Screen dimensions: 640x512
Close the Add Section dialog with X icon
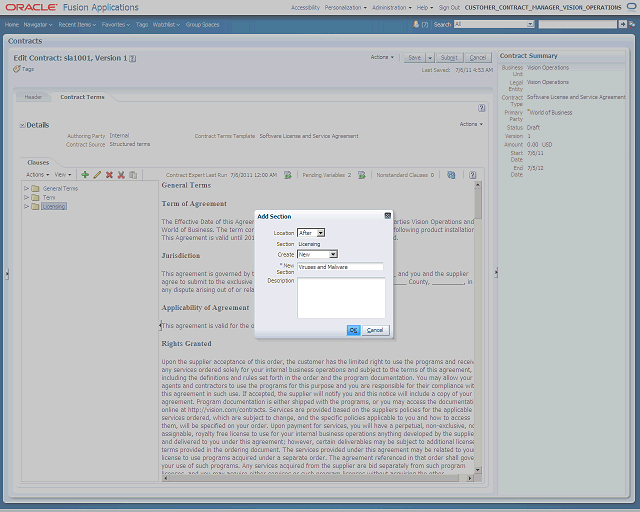388,216
